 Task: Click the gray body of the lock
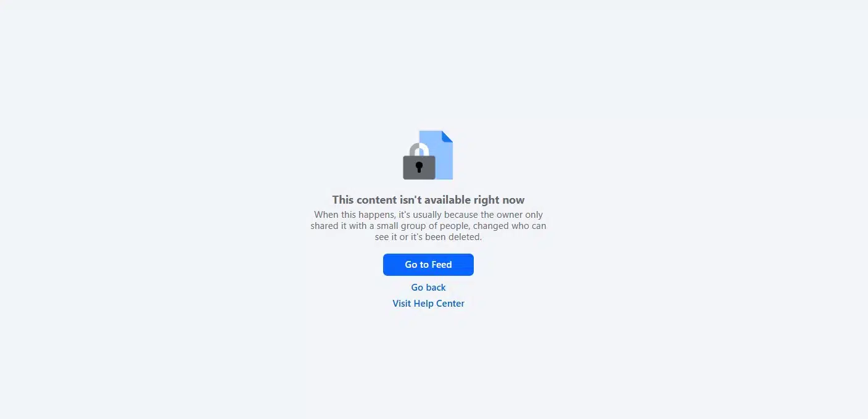tap(419, 167)
